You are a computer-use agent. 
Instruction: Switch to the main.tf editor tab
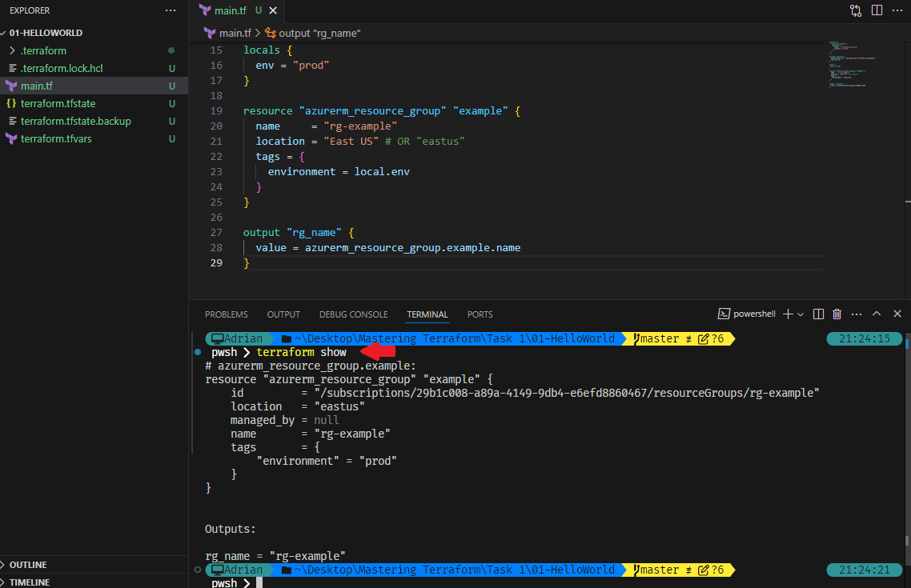(x=230, y=10)
